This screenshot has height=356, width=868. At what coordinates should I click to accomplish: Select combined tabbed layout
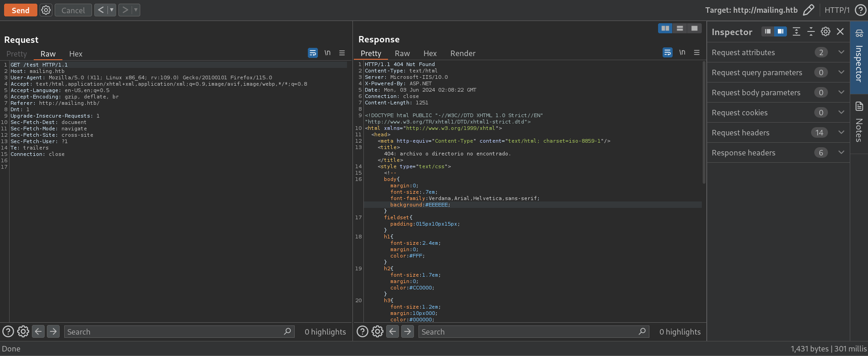[x=694, y=28]
